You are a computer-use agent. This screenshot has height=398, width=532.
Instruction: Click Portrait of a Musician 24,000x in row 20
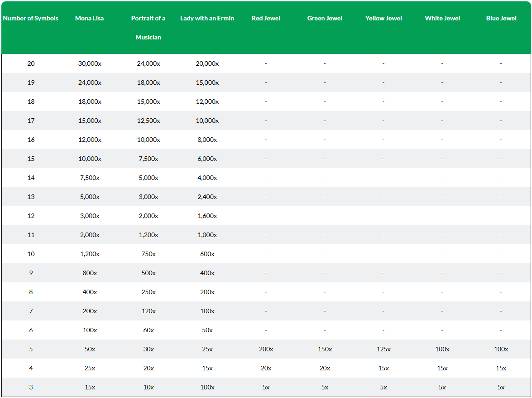pyautogui.click(x=148, y=63)
